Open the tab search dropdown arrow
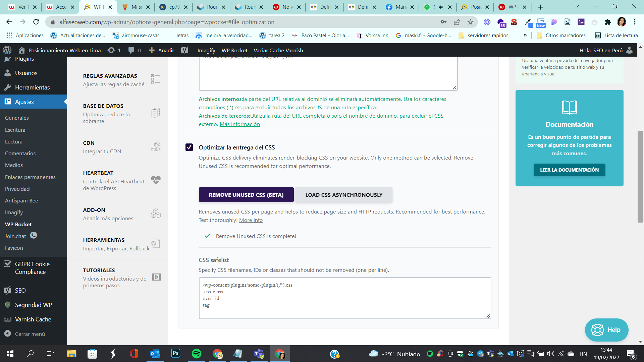Screen dimensions: 644x362 pyautogui.click(x=577, y=7)
